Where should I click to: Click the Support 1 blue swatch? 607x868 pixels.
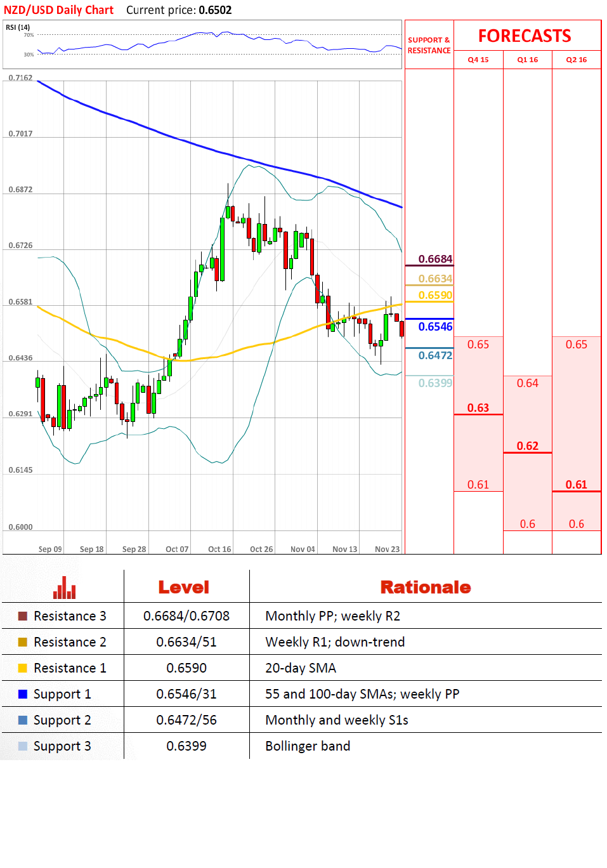(23, 694)
